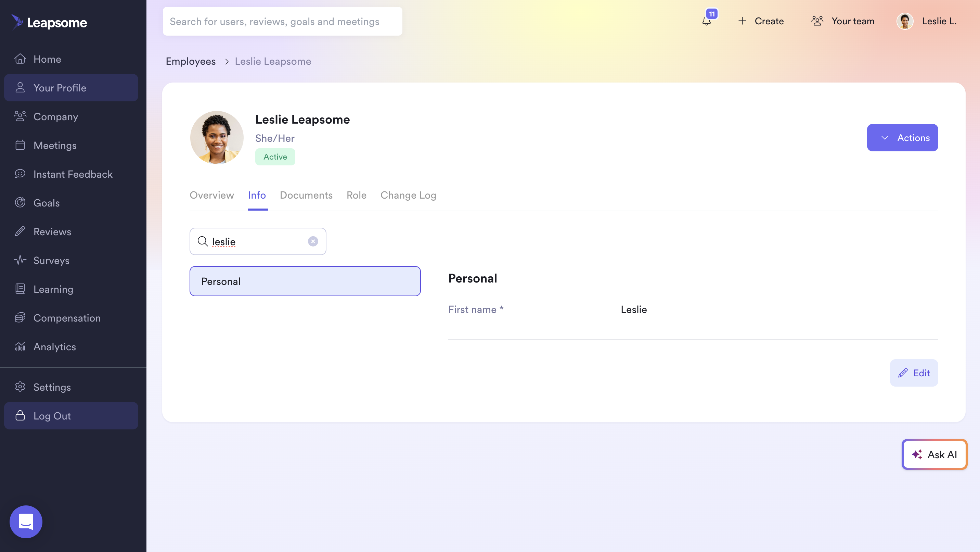The width and height of the screenshot is (980, 552).
Task: Open Your team text link
Action: 853,21
